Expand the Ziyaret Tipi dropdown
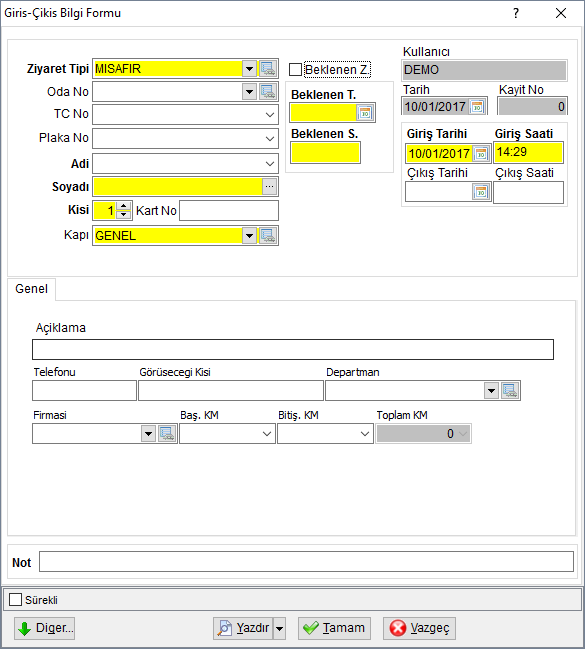585x649 pixels. click(x=249, y=69)
